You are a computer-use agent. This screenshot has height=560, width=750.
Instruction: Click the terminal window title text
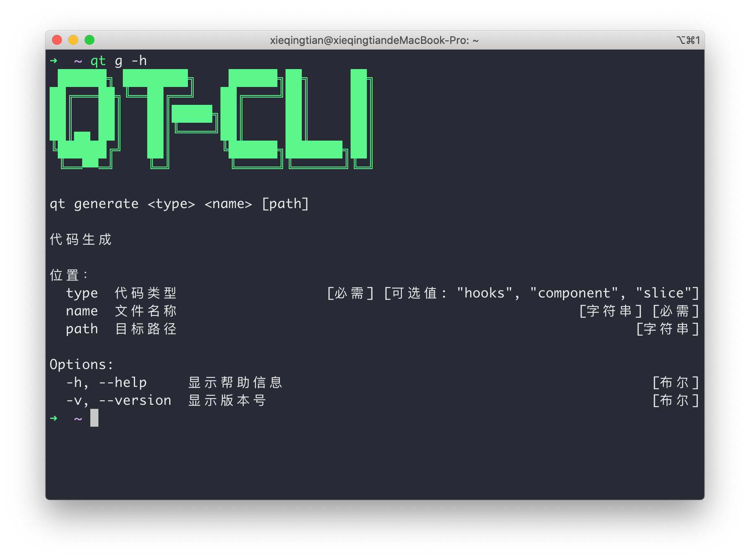tap(374, 40)
